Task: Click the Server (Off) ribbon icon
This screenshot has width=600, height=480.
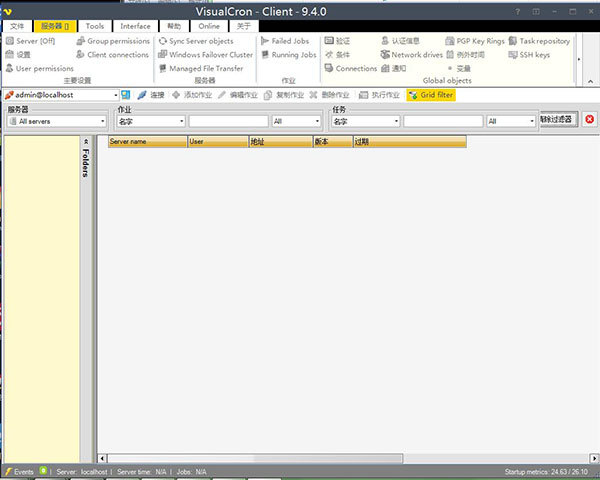Action: (x=10, y=41)
